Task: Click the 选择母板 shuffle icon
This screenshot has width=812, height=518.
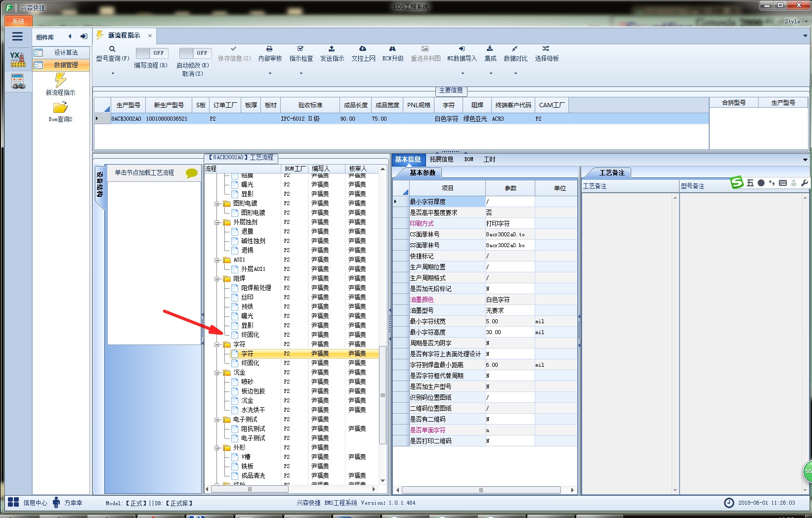Action: (546, 49)
